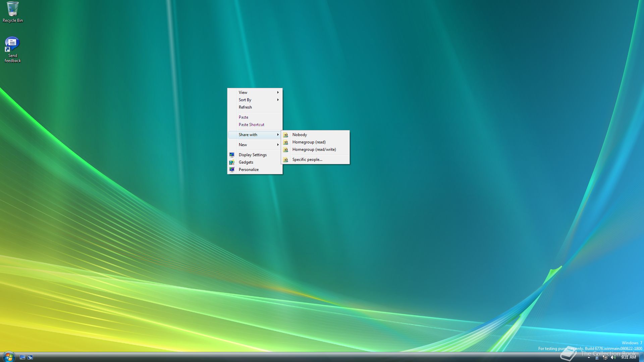Viewport: 644px width, 362px height.
Task: Click the Display Settings monitor icon
Action: [x=232, y=155]
